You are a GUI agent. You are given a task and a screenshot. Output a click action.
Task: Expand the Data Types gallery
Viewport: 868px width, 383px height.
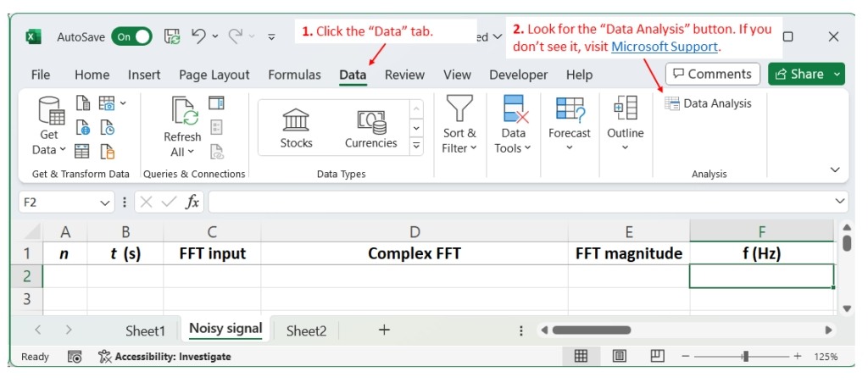pos(416,146)
